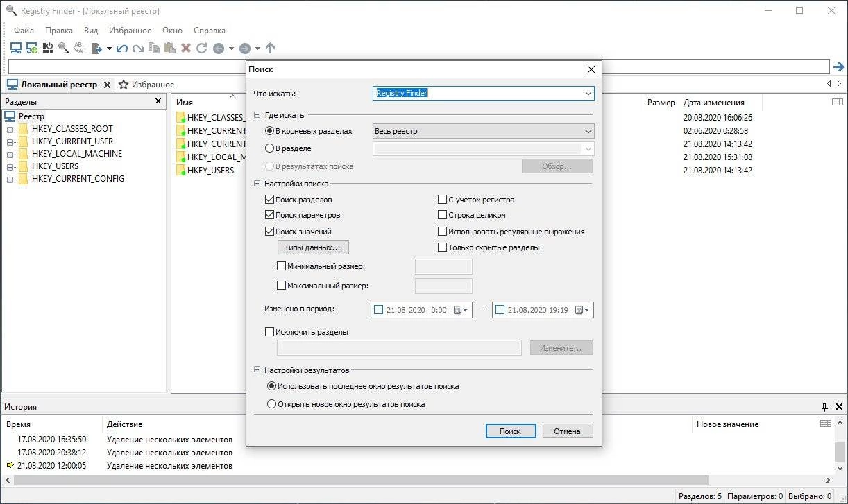This screenshot has width=848, height=504.
Task: Select the 'В разделе' radio option
Action: 270,148
